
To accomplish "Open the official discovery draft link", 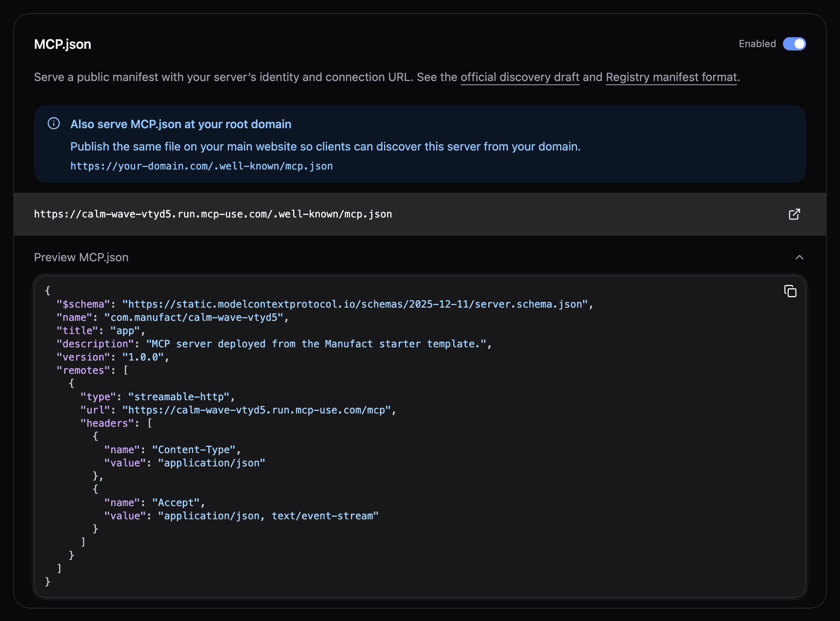I will tap(520, 77).
